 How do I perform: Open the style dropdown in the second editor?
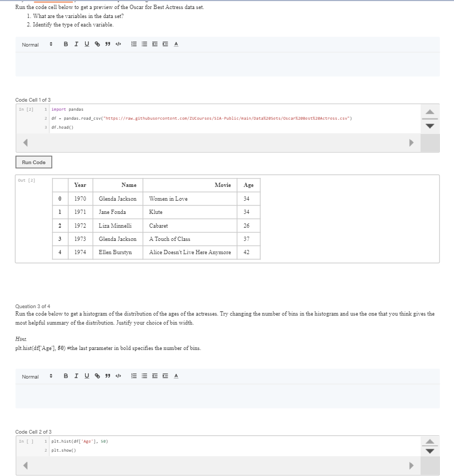[x=38, y=376]
